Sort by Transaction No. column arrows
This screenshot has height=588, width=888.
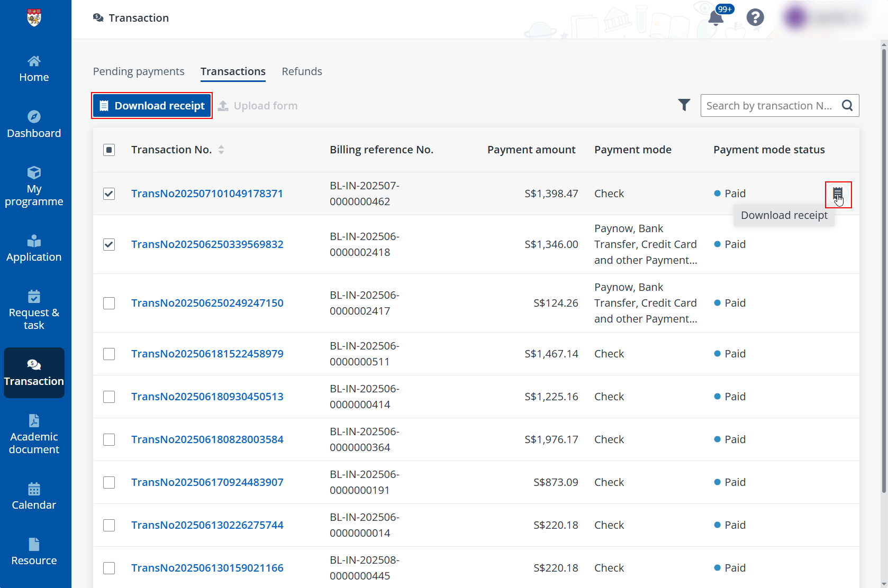221,150
